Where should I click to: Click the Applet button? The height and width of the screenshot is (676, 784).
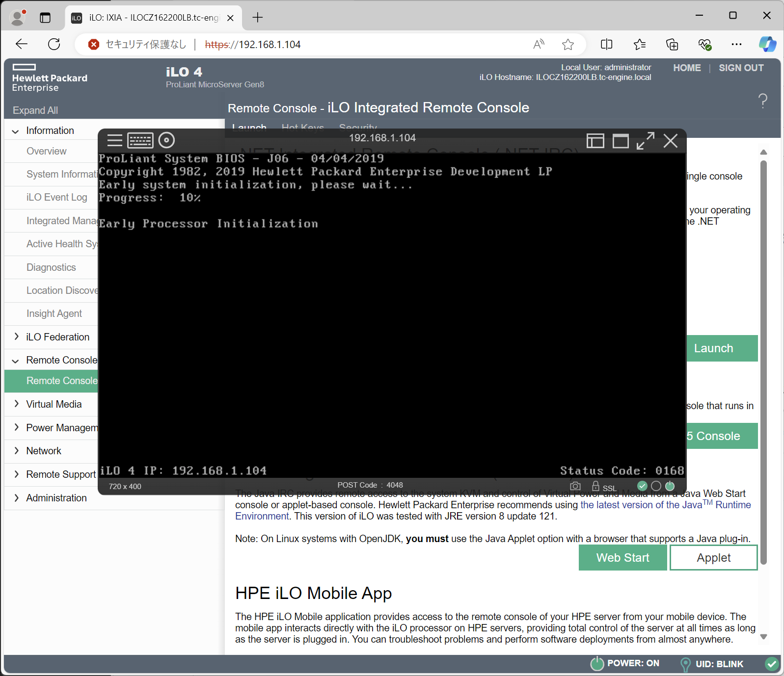click(x=714, y=558)
